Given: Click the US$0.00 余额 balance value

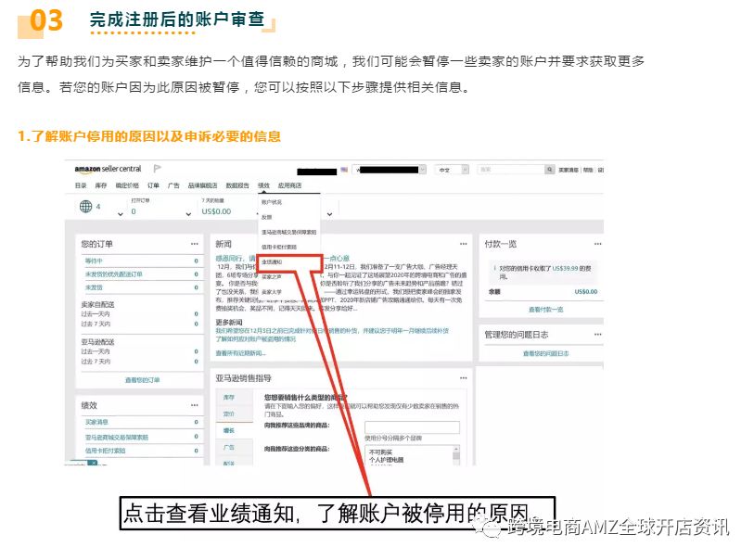Looking at the screenshot, I should click(x=586, y=292).
